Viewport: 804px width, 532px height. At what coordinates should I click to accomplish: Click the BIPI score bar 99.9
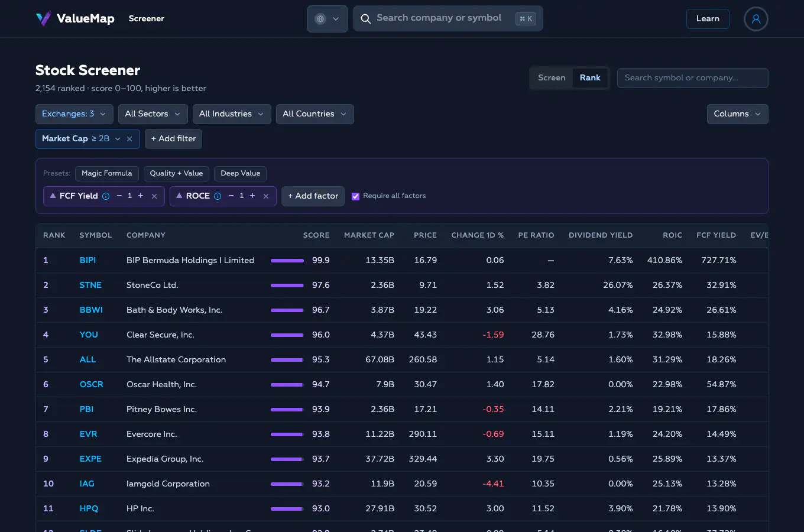(287, 261)
